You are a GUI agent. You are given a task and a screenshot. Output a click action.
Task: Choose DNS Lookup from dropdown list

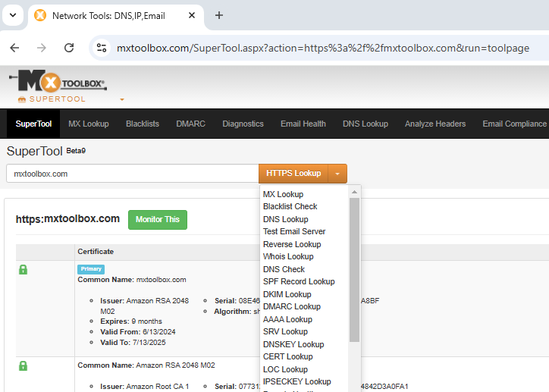click(x=286, y=219)
